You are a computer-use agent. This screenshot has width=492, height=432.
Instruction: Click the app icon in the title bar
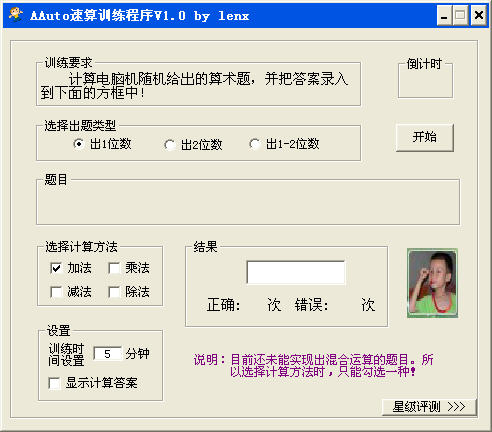[15, 15]
